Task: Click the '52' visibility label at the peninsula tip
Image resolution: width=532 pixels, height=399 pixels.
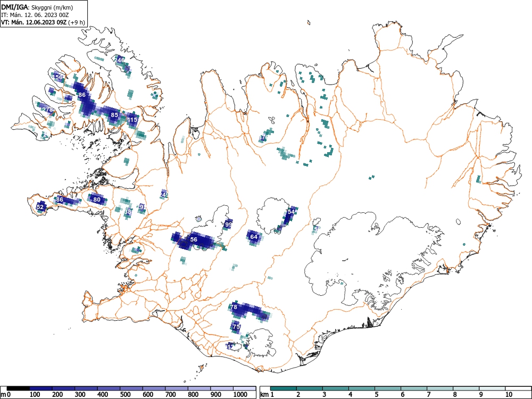Action: [x=40, y=207]
